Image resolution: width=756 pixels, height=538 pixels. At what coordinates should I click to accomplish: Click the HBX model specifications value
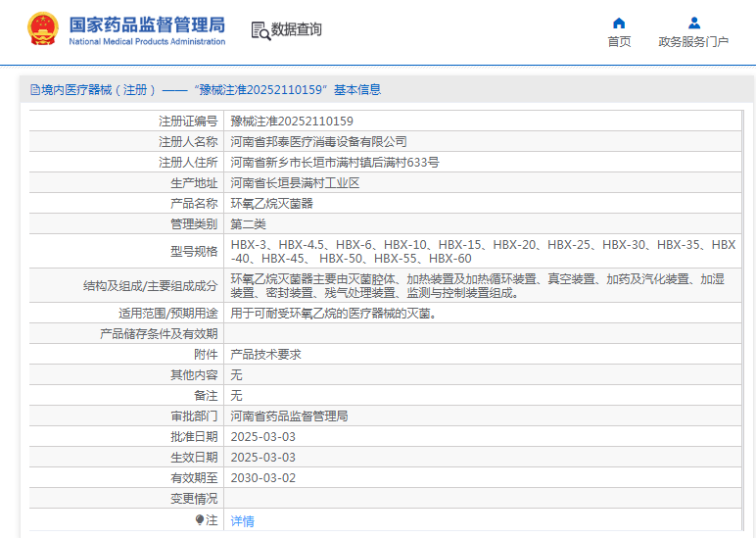[x=483, y=252]
